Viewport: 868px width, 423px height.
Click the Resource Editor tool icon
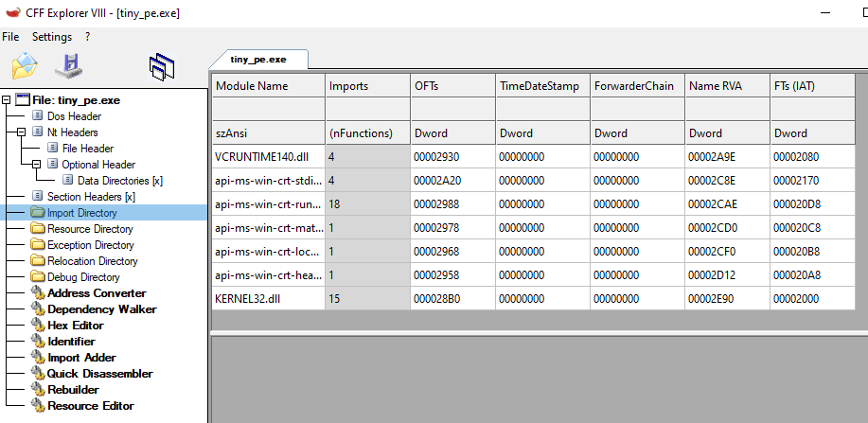click(38, 405)
